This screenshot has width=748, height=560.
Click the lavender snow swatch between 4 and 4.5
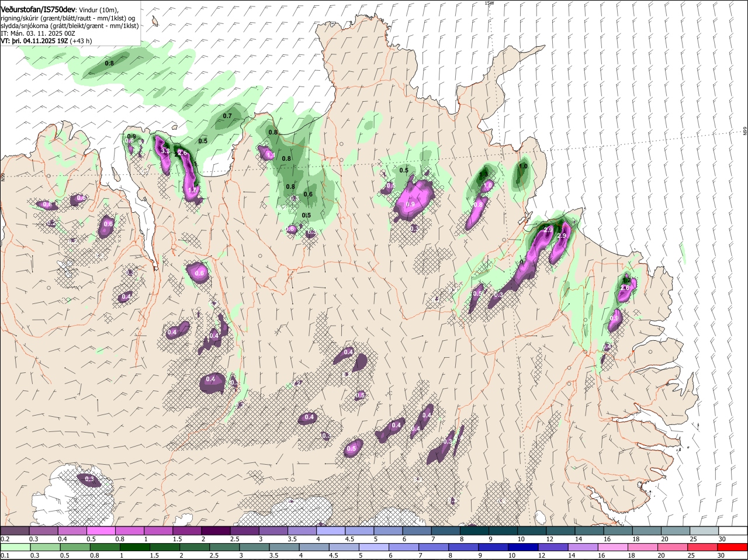click(330, 530)
